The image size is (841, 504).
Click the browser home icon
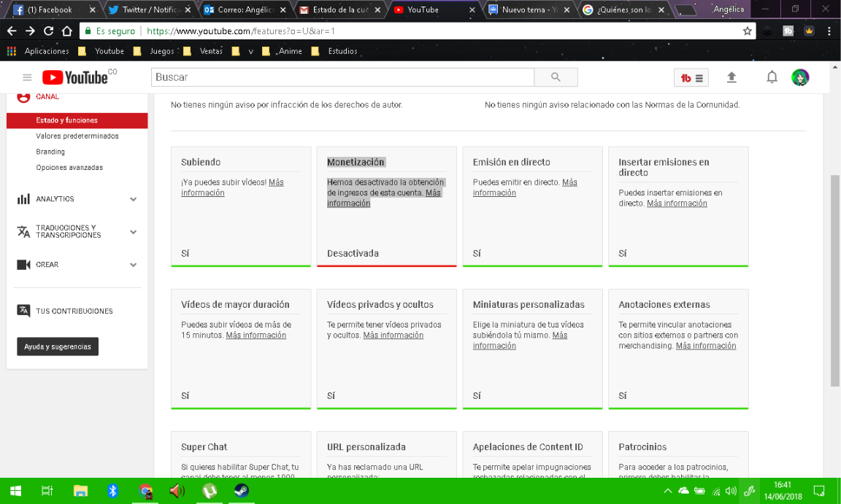[66, 31]
